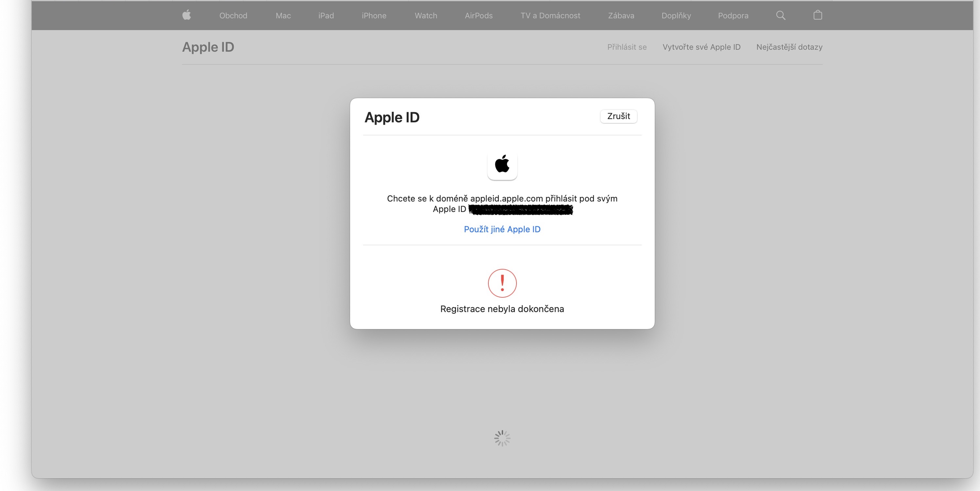The height and width of the screenshot is (491, 980).
Task: Navigate to AirPods
Action: (478, 16)
